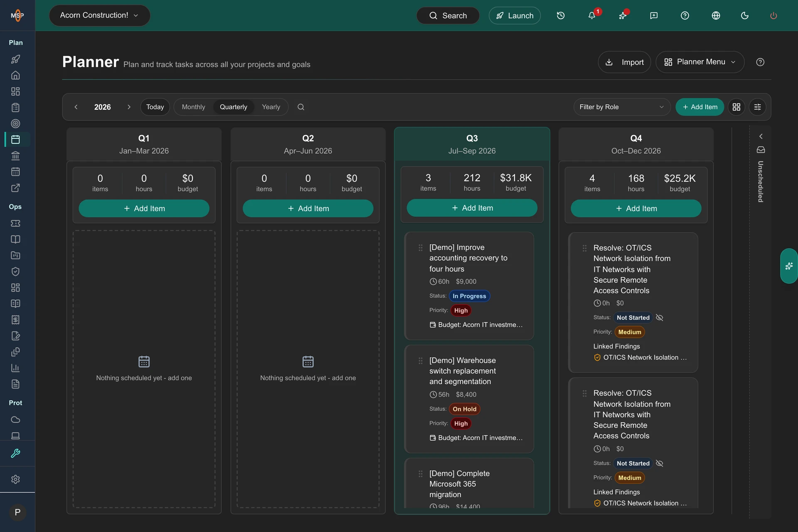The image size is (798, 532).
Task: Open the sidebar settings gear
Action: (x=15, y=479)
